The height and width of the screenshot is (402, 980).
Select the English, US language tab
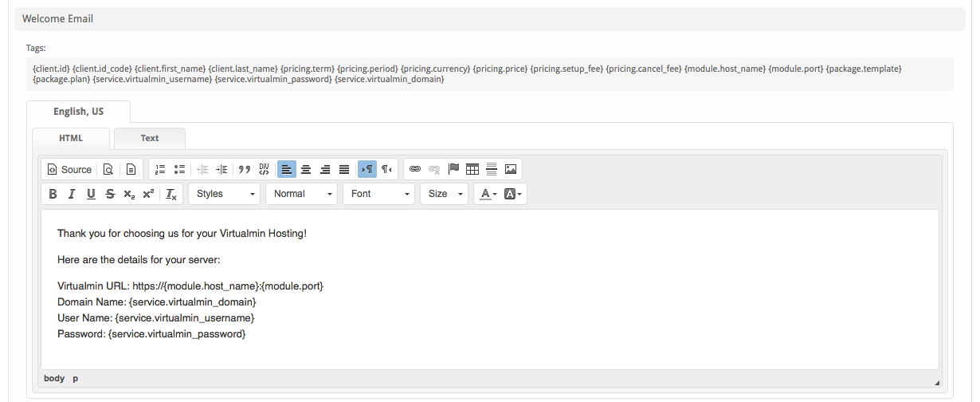[78, 112]
